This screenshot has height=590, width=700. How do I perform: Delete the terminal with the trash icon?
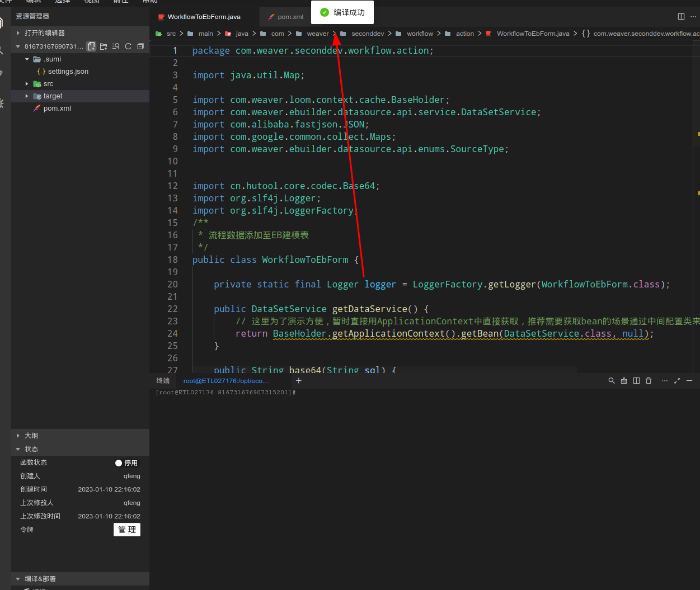pos(649,381)
